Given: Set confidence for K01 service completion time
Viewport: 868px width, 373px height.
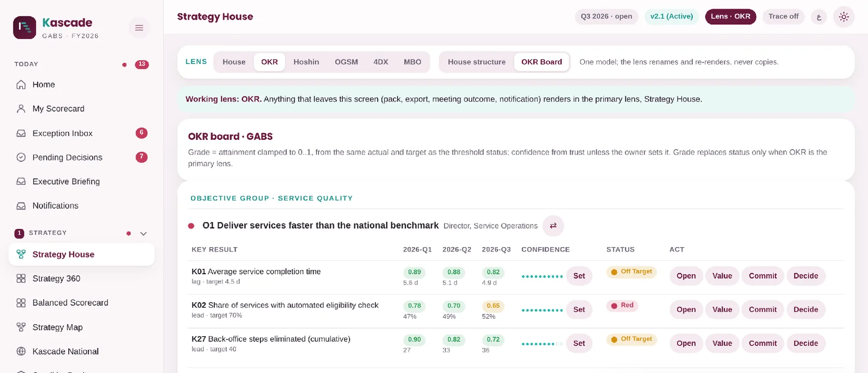Looking at the screenshot, I should tap(579, 276).
